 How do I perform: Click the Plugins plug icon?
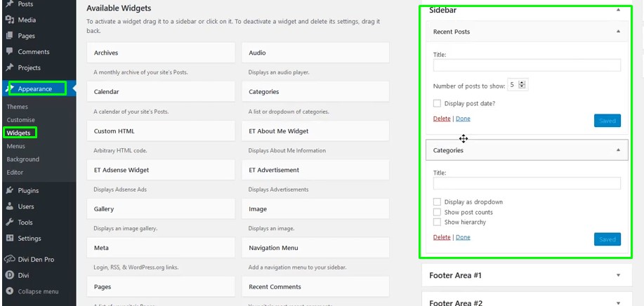tap(9, 190)
